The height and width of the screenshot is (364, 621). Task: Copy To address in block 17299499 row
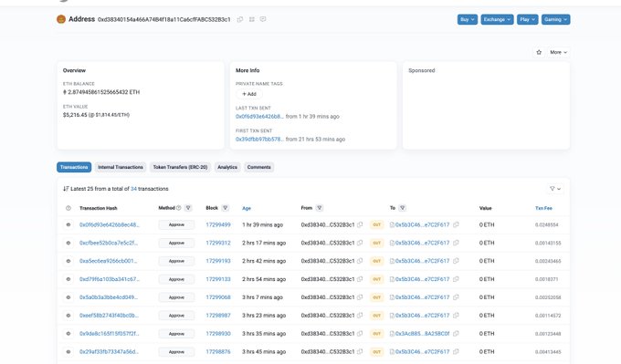(456, 224)
